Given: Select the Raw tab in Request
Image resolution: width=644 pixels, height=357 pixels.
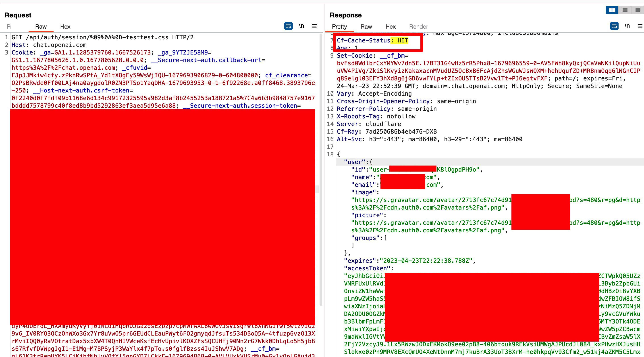Looking at the screenshot, I should 41,27.
